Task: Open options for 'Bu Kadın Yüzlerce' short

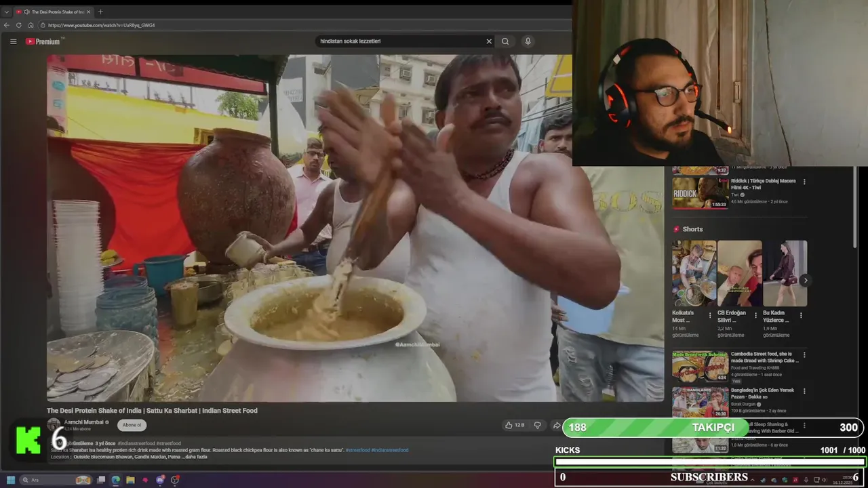Action: (x=801, y=315)
